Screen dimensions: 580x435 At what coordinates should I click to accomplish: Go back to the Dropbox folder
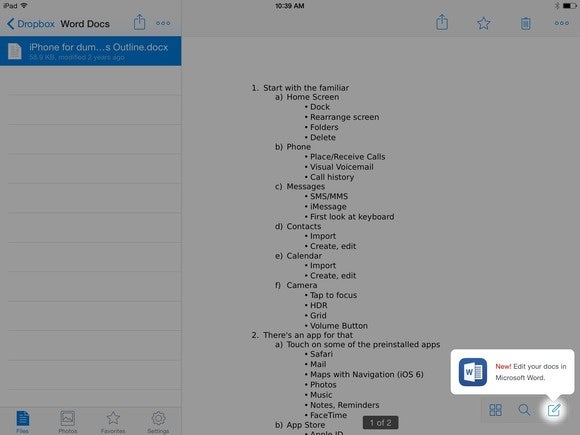click(31, 24)
